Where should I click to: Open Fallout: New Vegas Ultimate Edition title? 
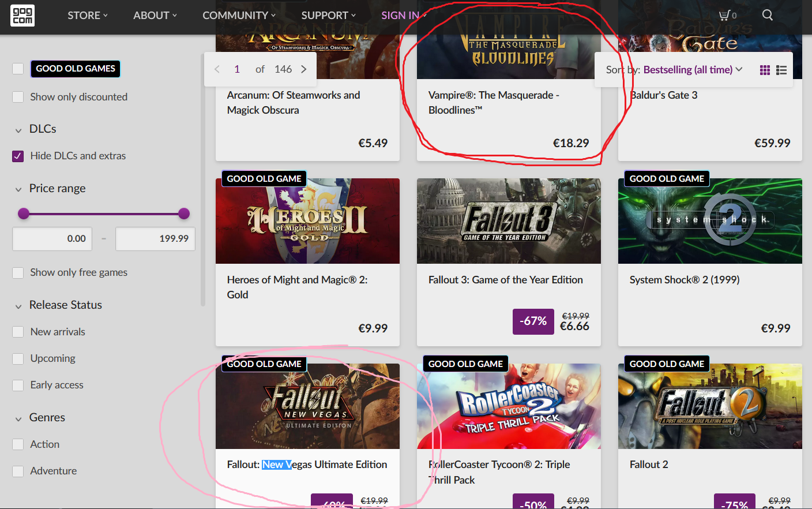307,465
